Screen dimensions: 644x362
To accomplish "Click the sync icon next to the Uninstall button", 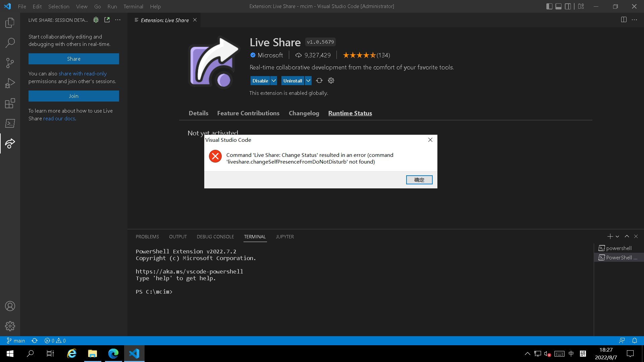I will 319,81.
